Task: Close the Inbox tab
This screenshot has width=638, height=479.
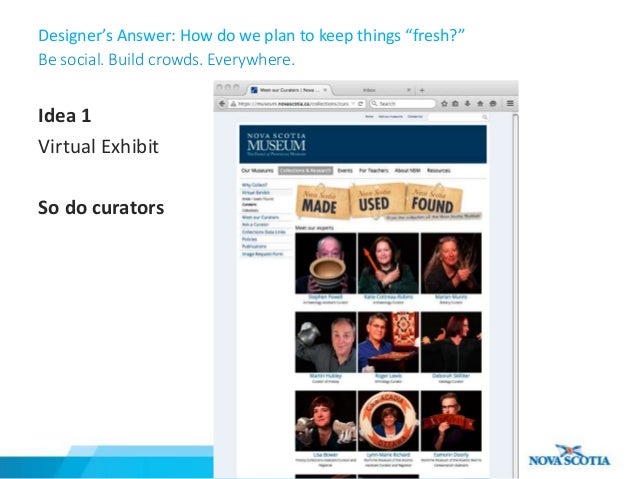Action: pyautogui.click(x=409, y=90)
